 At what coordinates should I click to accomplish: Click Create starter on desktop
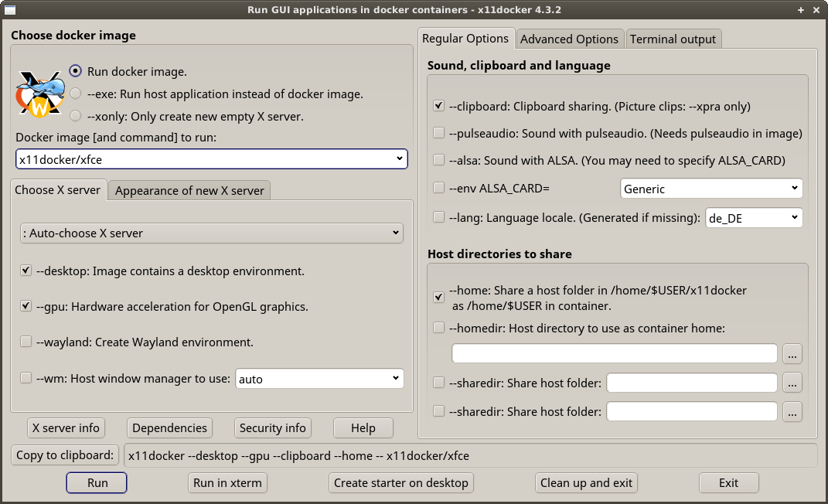pyautogui.click(x=400, y=483)
